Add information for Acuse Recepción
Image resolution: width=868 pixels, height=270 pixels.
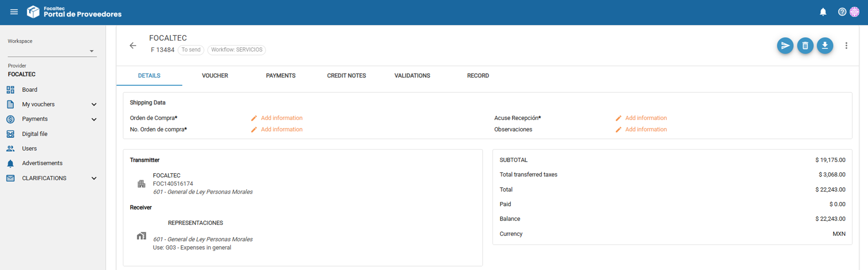point(646,118)
